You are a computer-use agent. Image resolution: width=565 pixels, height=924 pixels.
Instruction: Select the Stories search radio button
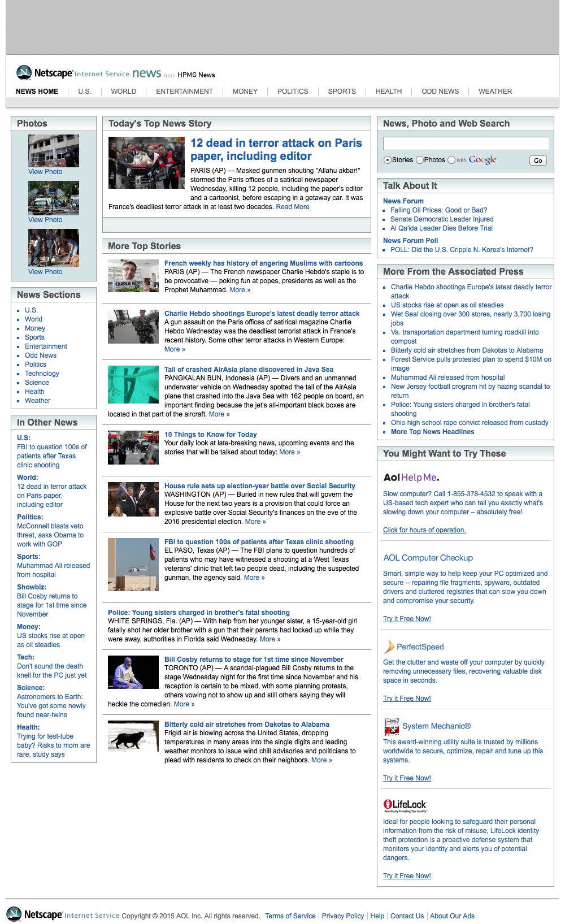388,160
